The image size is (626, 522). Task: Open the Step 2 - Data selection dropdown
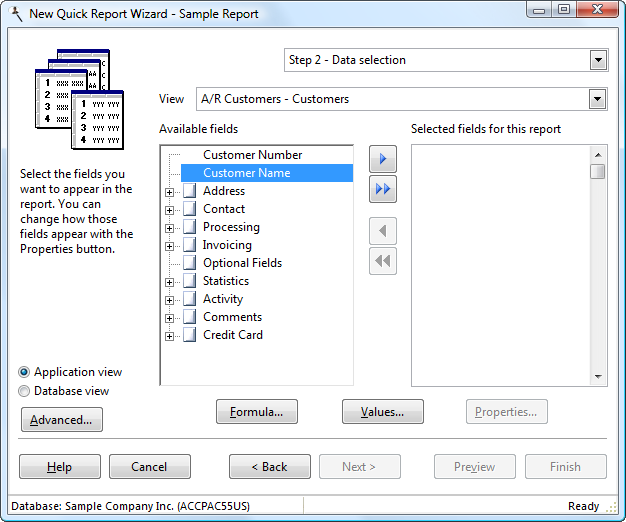[598, 60]
